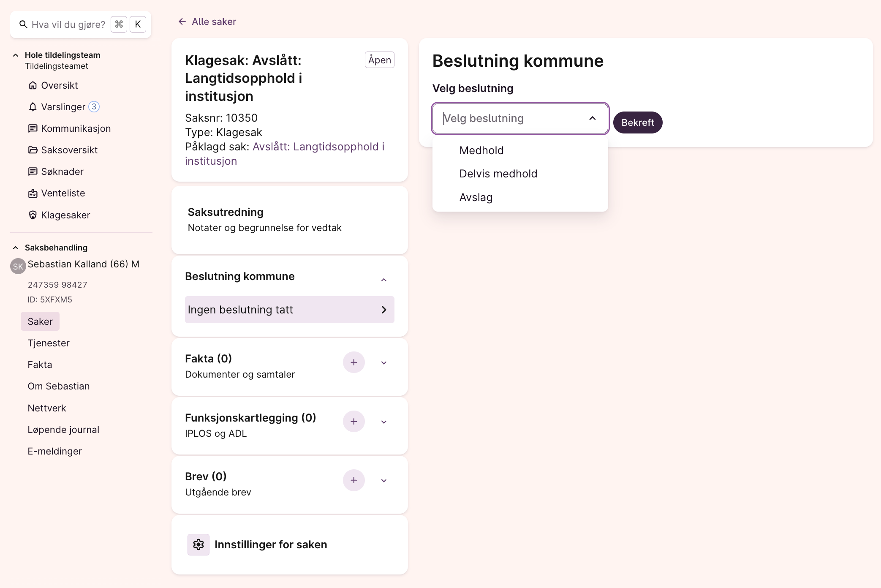The width and height of the screenshot is (881, 588).
Task: Click the gear icon for Innstillinger for saken
Action: point(198,544)
